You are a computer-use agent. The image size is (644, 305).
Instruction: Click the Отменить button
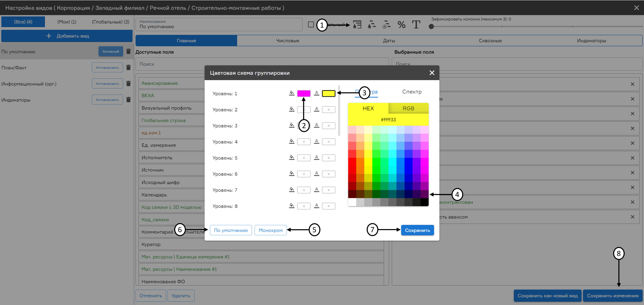pyautogui.click(x=151, y=295)
